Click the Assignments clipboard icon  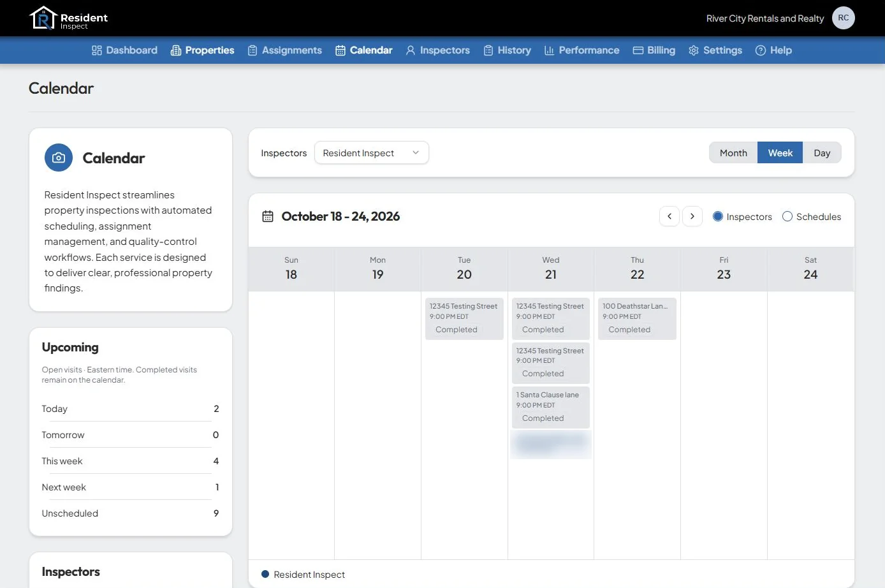(x=252, y=50)
